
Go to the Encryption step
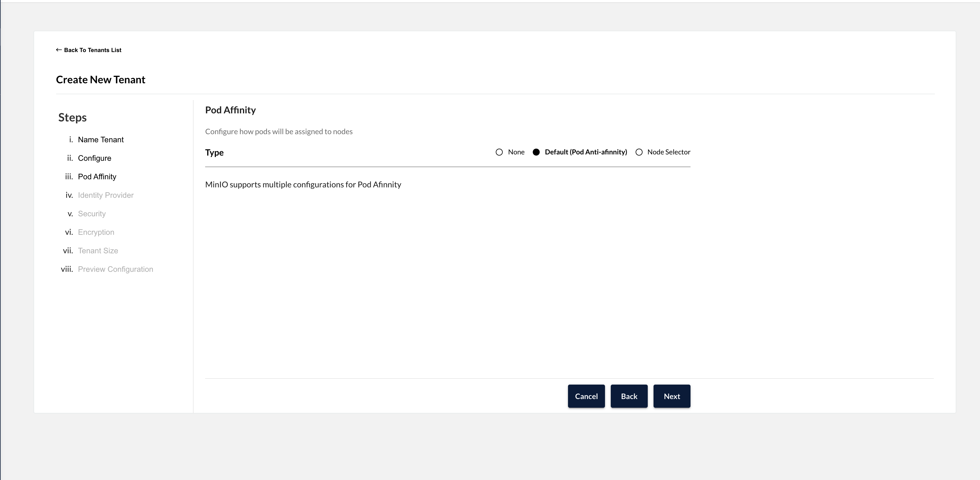[x=96, y=232]
